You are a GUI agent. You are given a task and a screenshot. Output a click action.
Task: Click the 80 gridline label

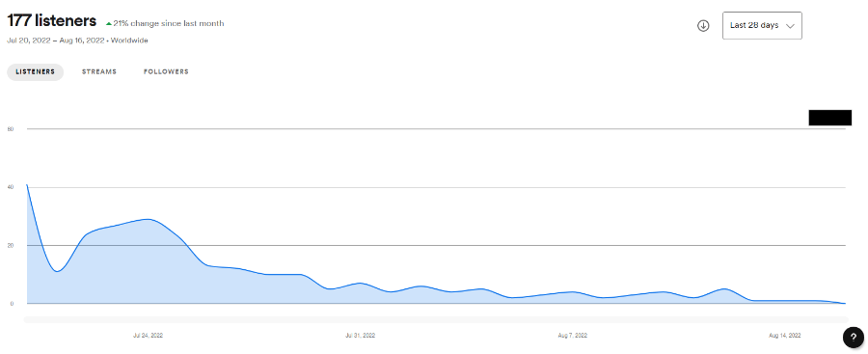(x=10, y=129)
